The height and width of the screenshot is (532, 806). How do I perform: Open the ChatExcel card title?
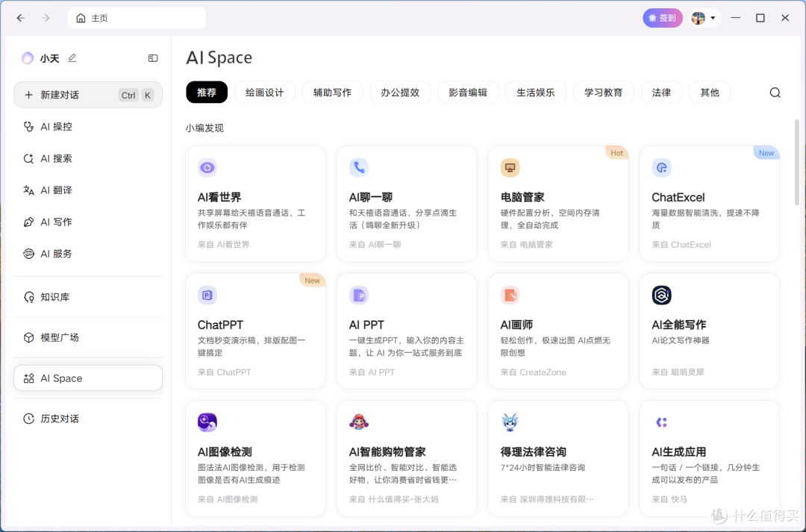tap(678, 198)
